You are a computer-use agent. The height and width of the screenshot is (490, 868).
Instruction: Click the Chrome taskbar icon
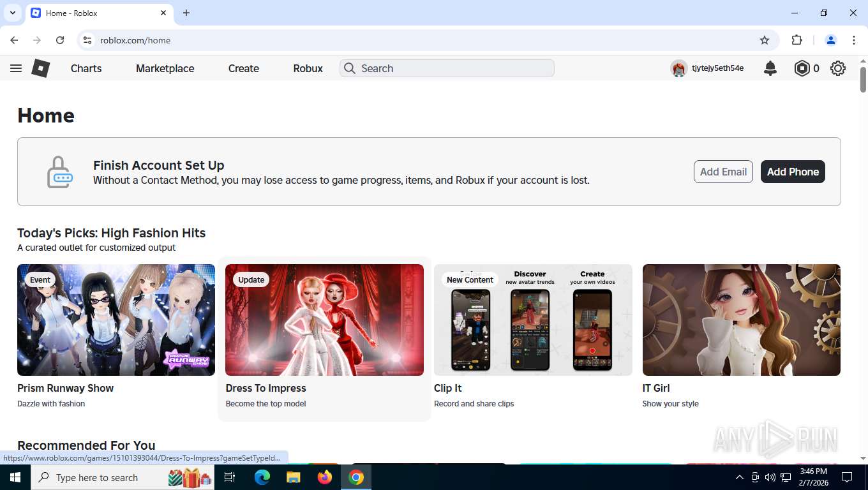(356, 477)
